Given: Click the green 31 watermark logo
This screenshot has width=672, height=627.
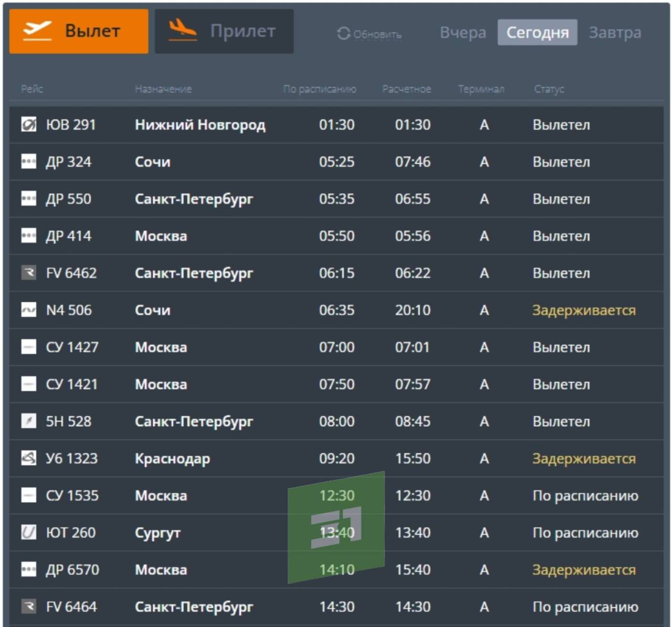Looking at the screenshot, I should click(336, 527).
